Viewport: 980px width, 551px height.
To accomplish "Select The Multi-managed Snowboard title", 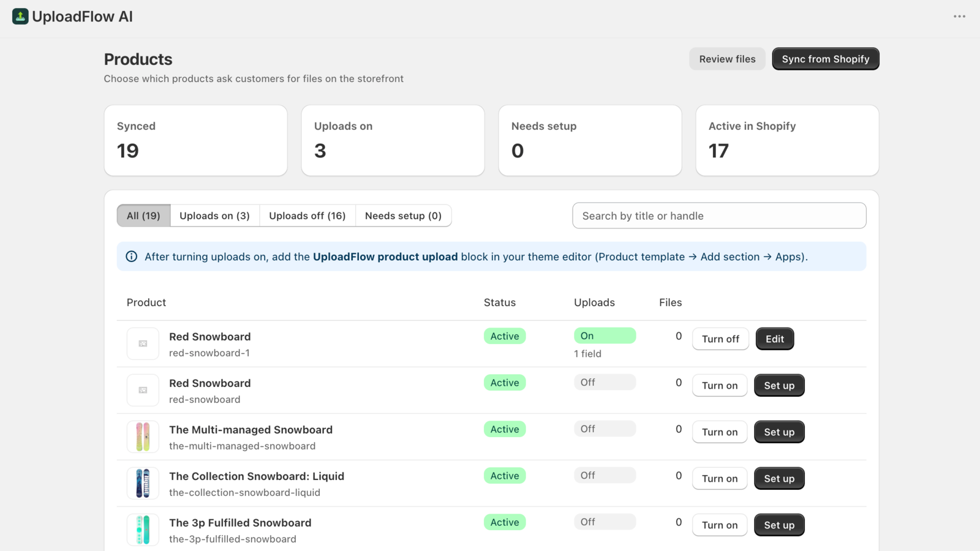I will (x=251, y=430).
